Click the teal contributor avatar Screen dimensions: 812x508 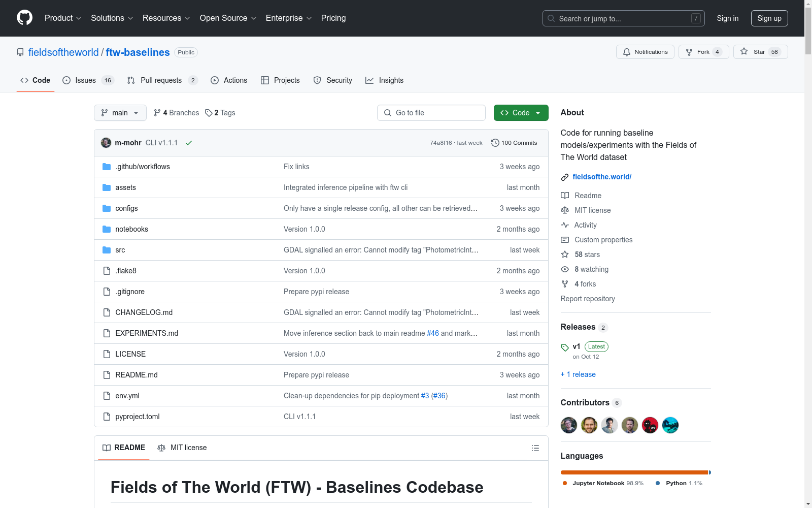pos(670,425)
